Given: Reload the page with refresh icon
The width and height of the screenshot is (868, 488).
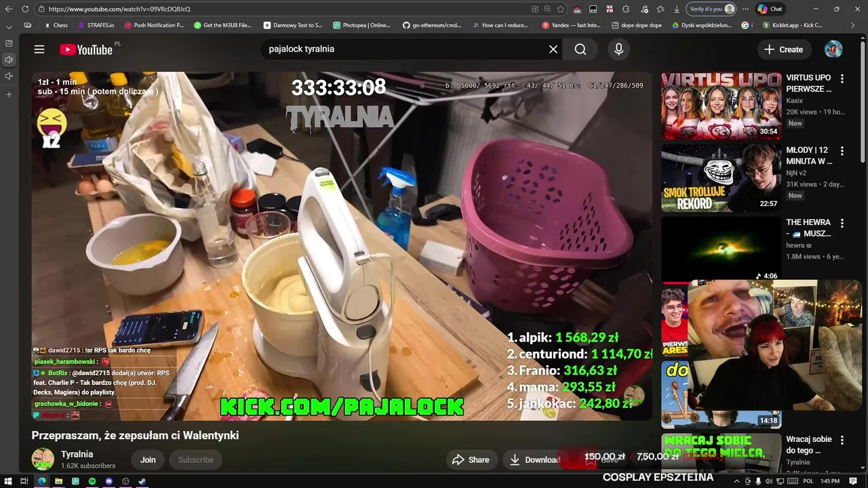Looking at the screenshot, I should pos(25,9).
